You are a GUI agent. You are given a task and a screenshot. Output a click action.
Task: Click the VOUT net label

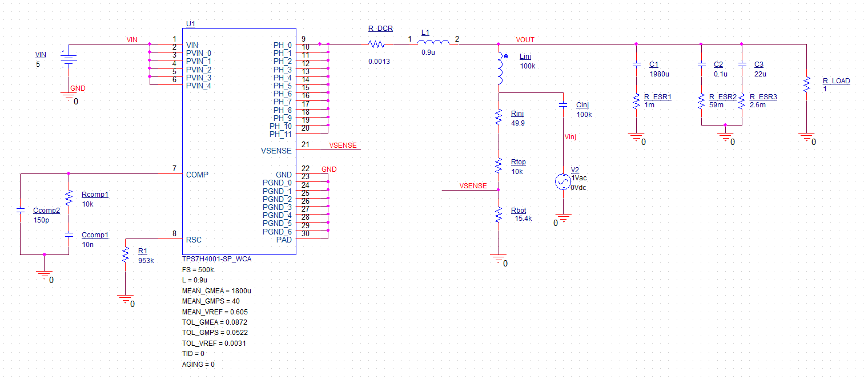(524, 40)
